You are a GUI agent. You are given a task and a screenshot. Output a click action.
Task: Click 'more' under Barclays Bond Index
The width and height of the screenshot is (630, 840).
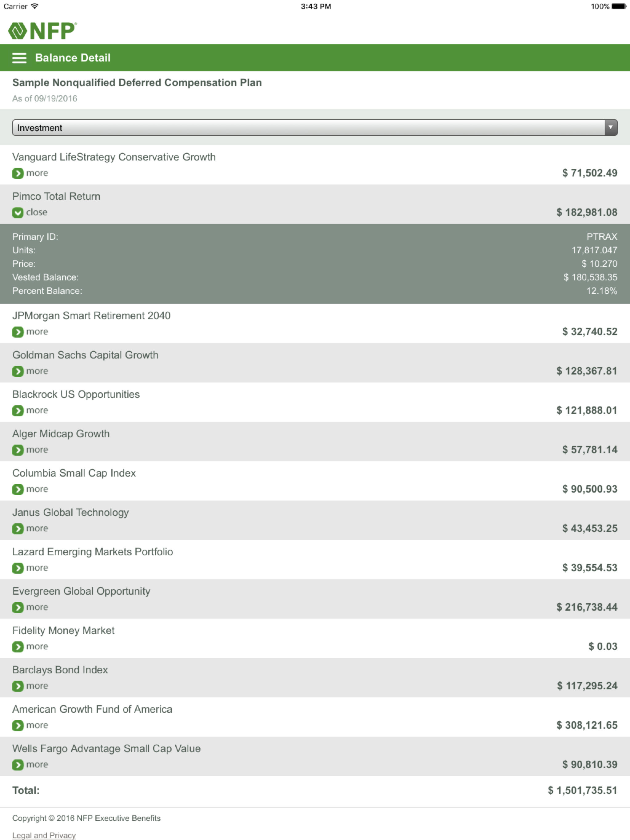(x=37, y=686)
